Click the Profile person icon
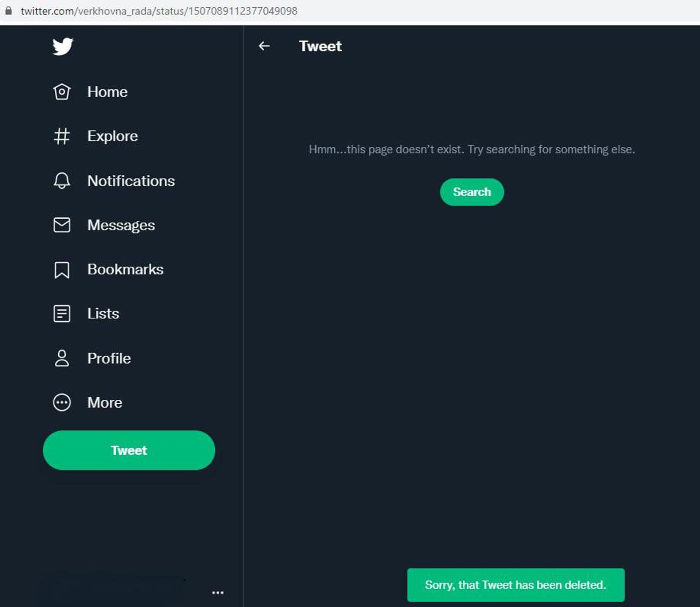700x607 pixels. tap(62, 358)
